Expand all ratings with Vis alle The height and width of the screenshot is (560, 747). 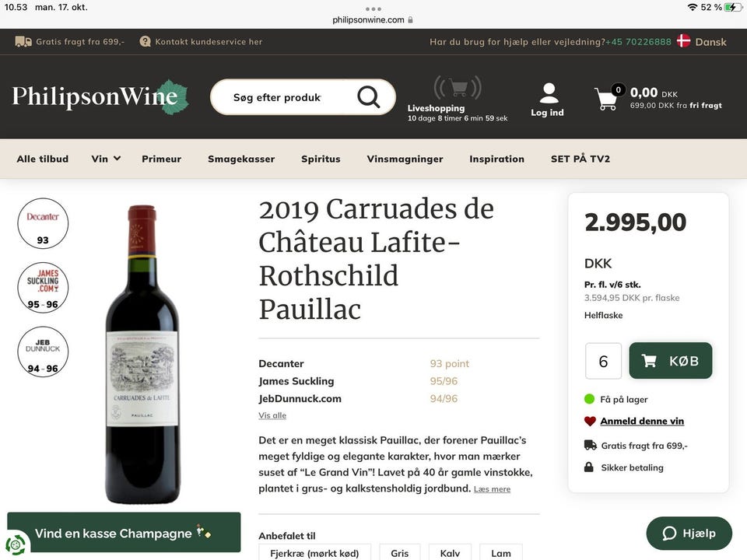272,415
